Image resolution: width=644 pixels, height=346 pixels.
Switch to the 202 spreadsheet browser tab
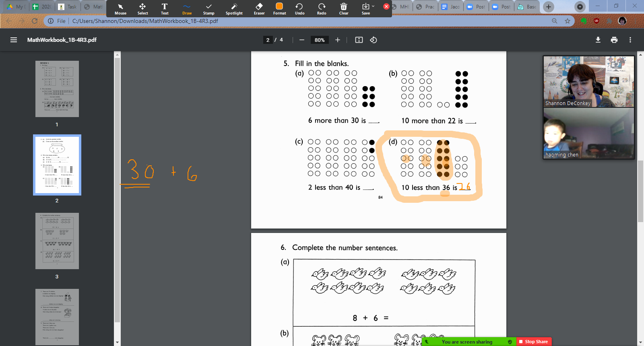coord(42,7)
